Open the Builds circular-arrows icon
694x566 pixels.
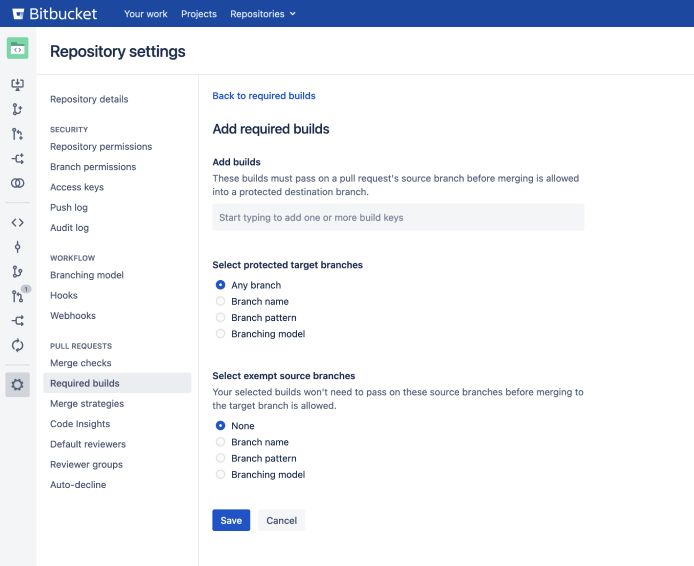pos(17,345)
